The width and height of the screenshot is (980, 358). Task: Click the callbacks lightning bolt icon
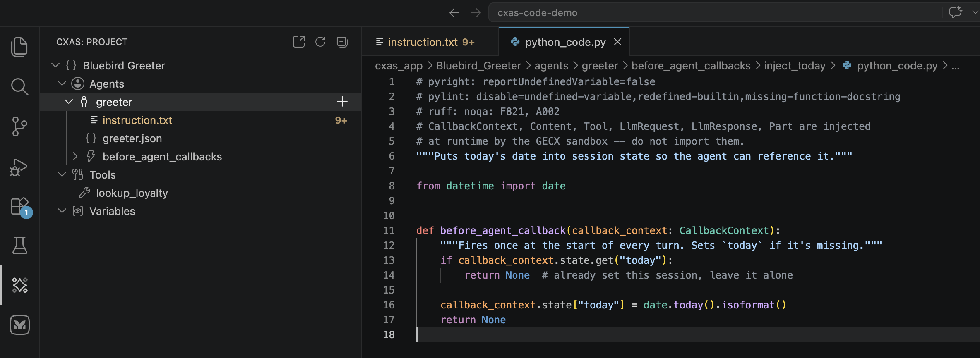tap(91, 156)
